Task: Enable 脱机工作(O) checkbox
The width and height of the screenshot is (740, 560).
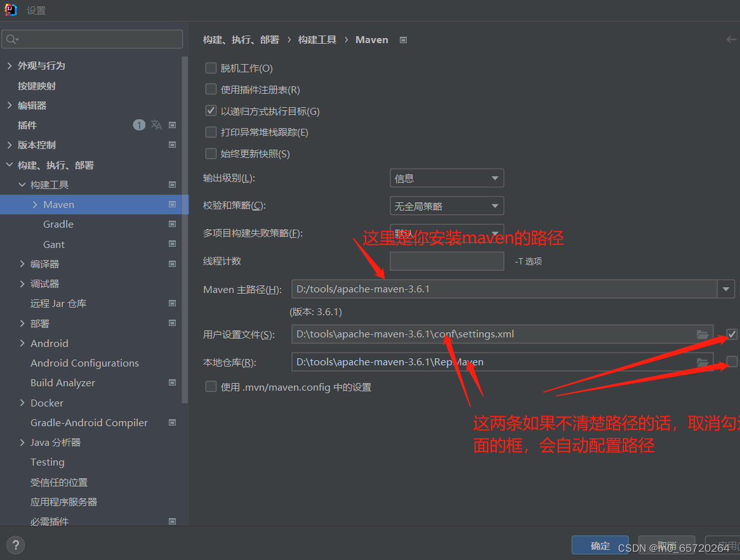Action: 211,68
